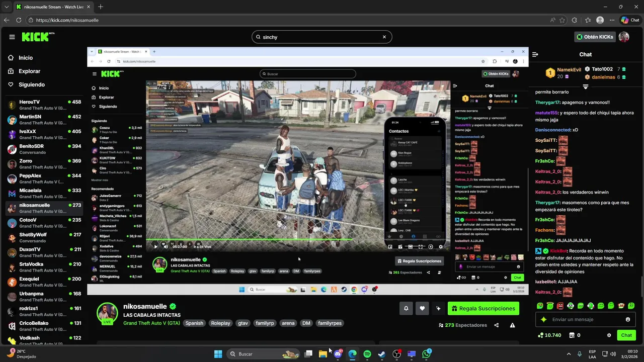Open Spotify from the taskbar
644x362 pixels.
click(x=367, y=354)
